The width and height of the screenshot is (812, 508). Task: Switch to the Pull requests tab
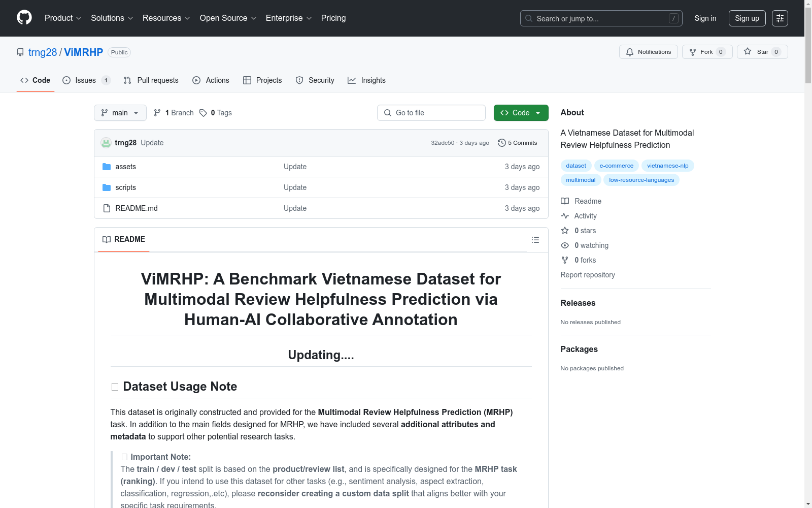tap(151, 80)
